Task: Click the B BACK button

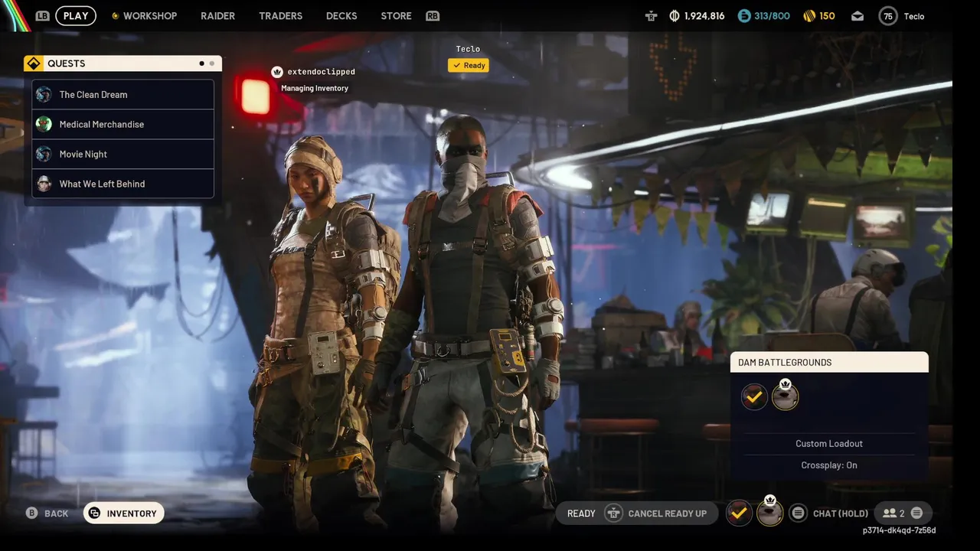Action: 47,514
